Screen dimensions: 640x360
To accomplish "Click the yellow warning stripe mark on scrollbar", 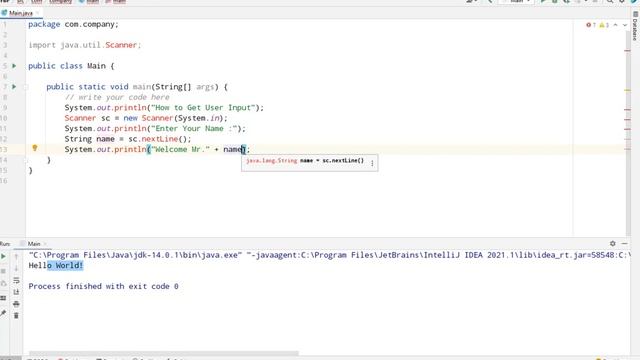I will (628, 90).
